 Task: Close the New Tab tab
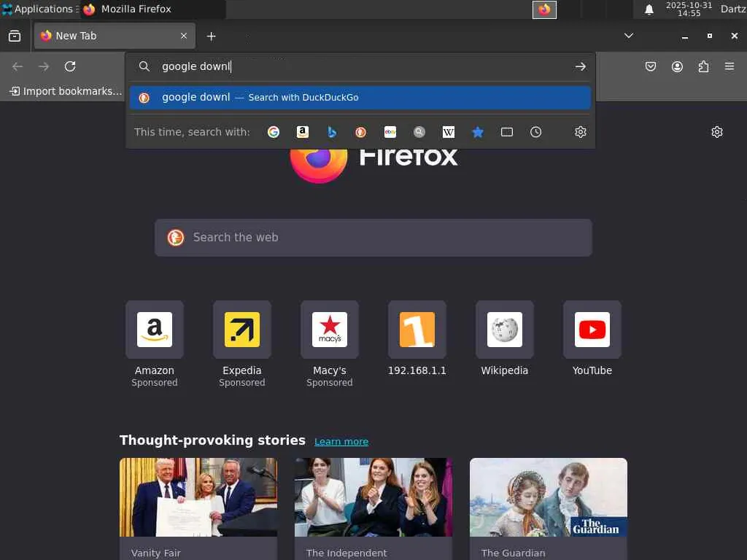coord(184,36)
